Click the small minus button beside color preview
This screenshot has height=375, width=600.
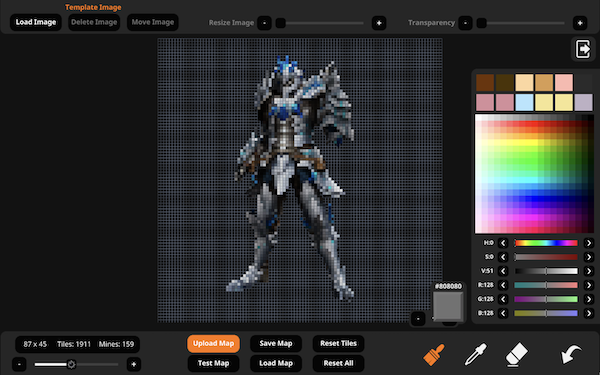(x=418, y=318)
